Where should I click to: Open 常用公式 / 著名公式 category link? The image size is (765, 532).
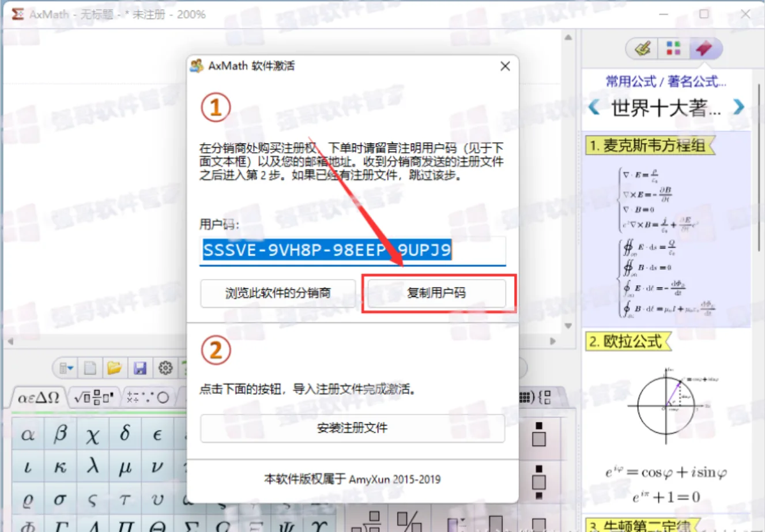coord(666,82)
